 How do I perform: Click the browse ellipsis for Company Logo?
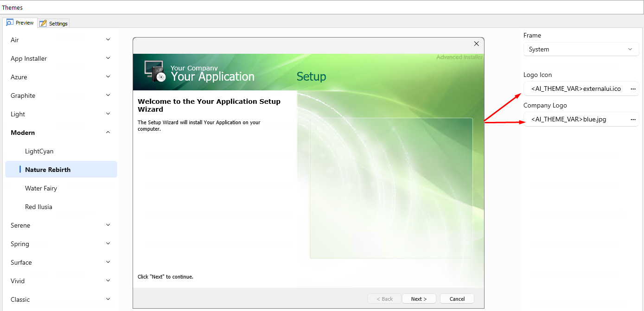(x=633, y=119)
